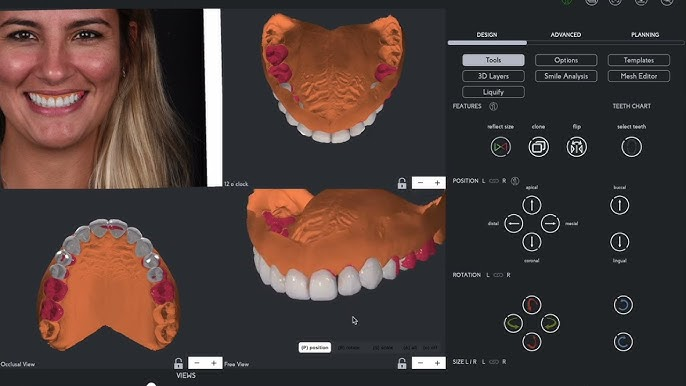Click the flip feature icon

(x=577, y=147)
